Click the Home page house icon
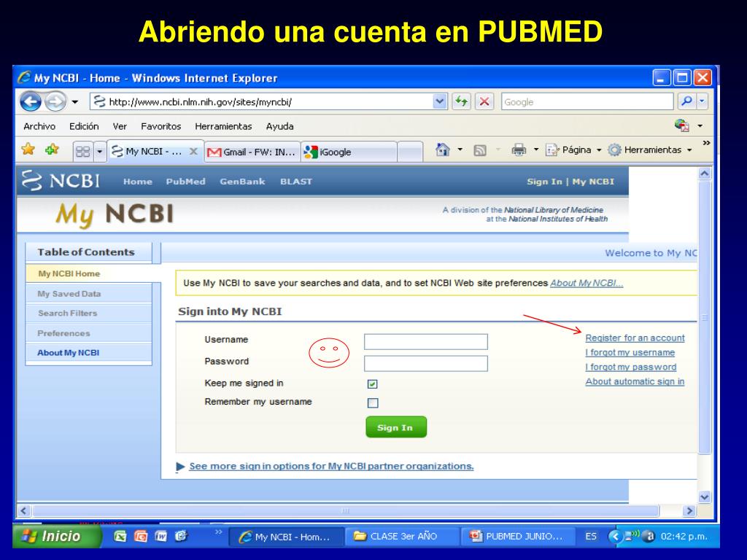The height and width of the screenshot is (560, 747). (x=443, y=150)
